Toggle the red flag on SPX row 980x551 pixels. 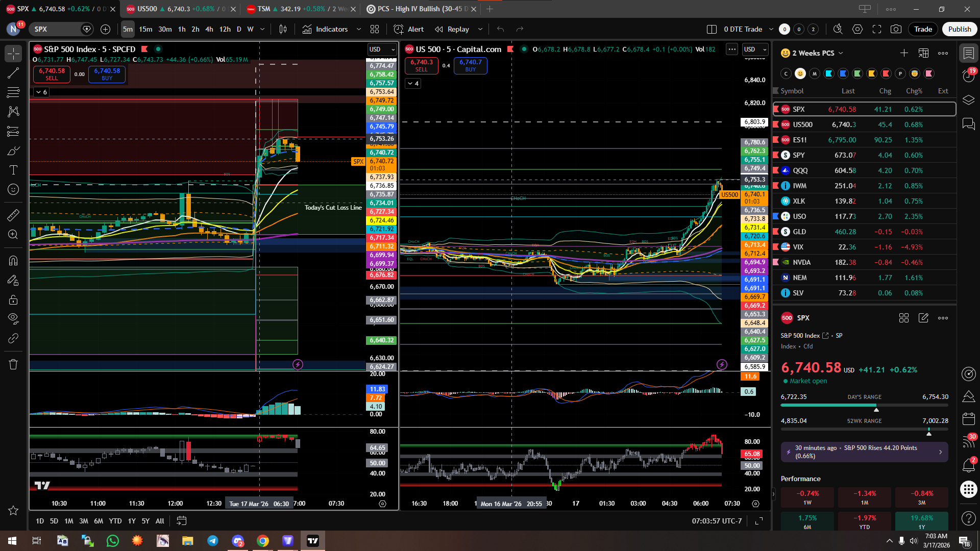point(776,109)
